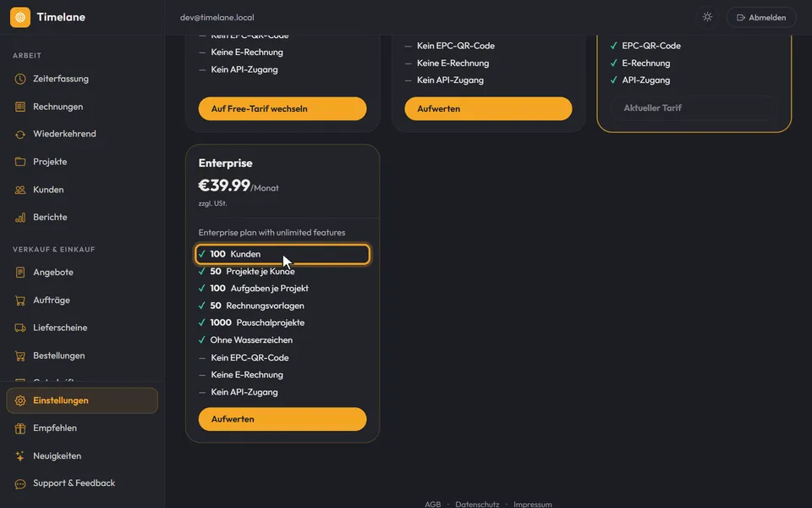The width and height of the screenshot is (812, 508).
Task: Click the Projekte folder icon
Action: (x=20, y=162)
